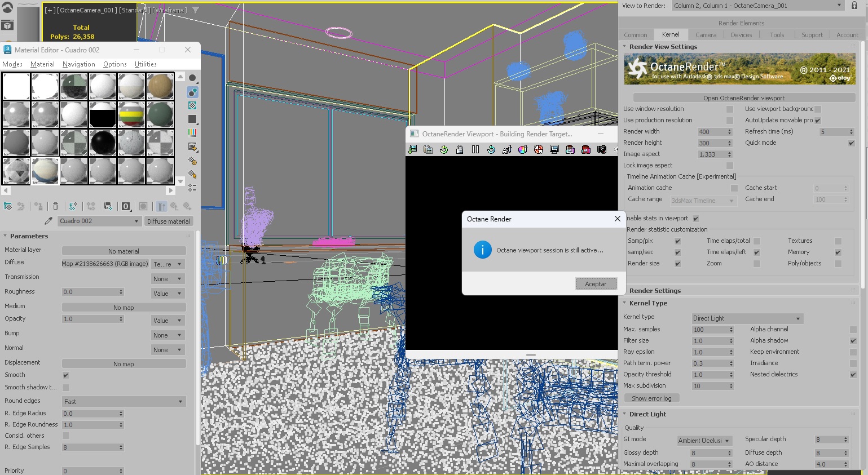Switch to the Camera tab
This screenshot has height=475, width=868.
click(x=706, y=35)
